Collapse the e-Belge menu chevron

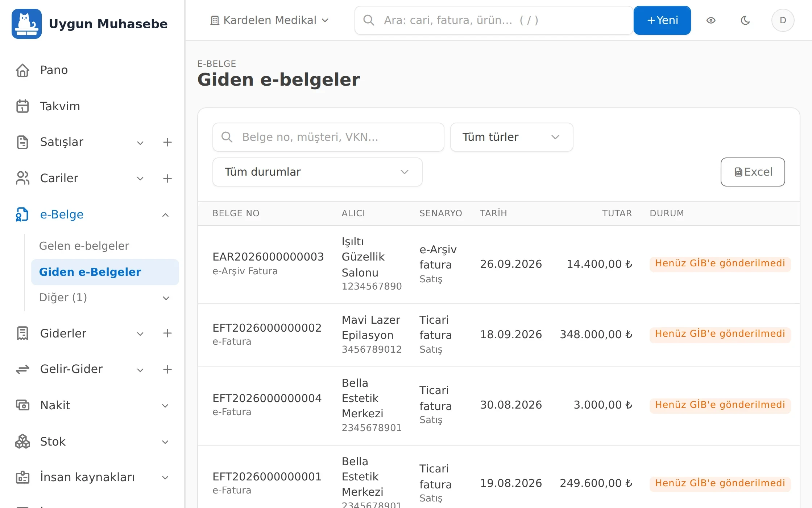coord(165,215)
